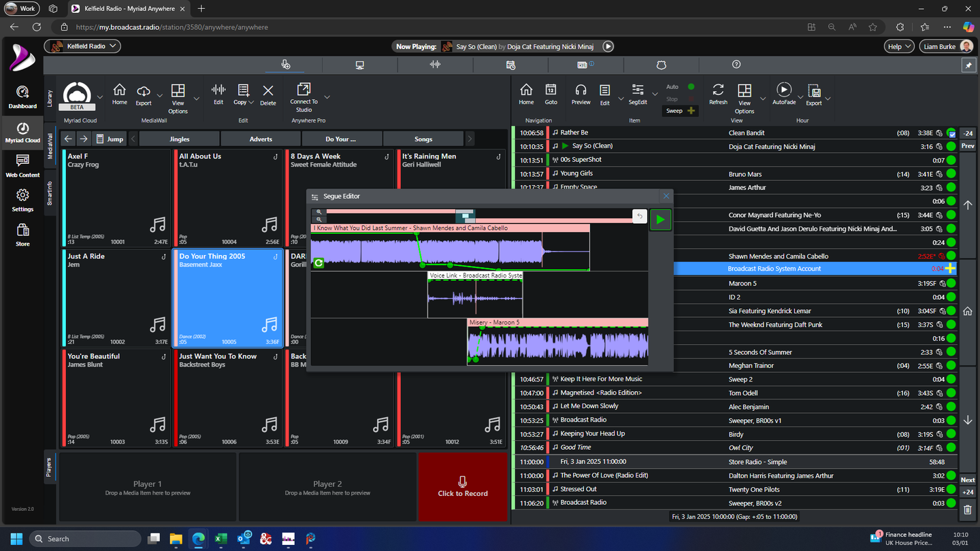980x551 pixels.
Task: Open Myriad Cloud in the left sidebar
Action: (x=22, y=132)
